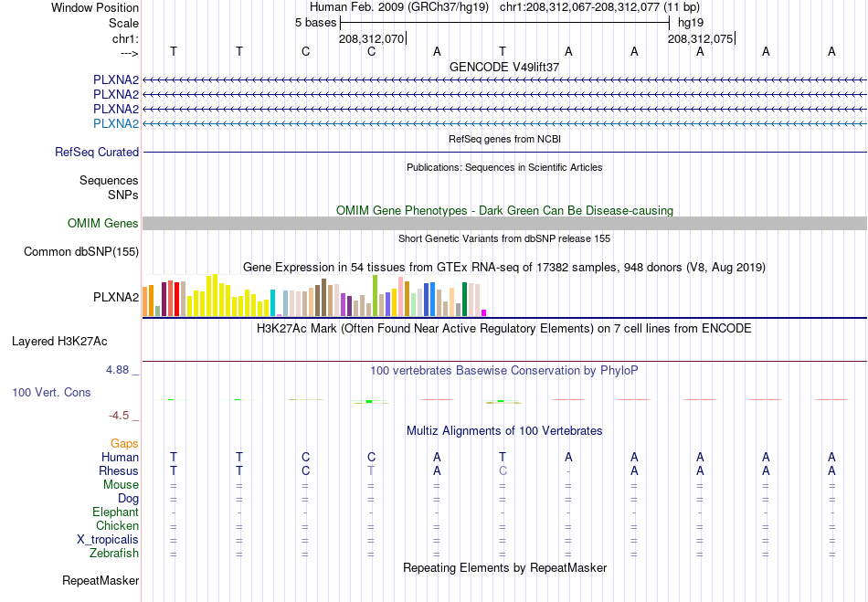
Task: Click the Multiz Alignments of 100 Vertebrates title
Action: coord(504,430)
